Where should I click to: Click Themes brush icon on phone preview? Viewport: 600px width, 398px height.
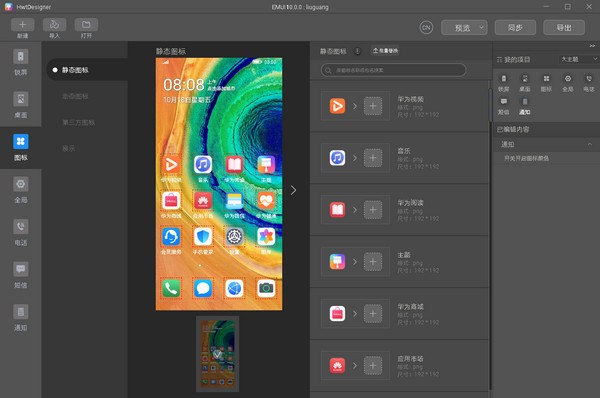point(266,165)
